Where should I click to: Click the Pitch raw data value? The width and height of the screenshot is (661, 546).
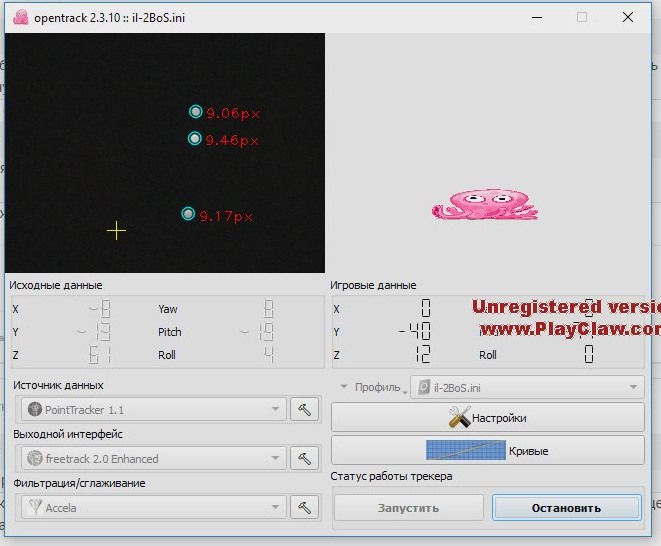pyautogui.click(x=257, y=332)
